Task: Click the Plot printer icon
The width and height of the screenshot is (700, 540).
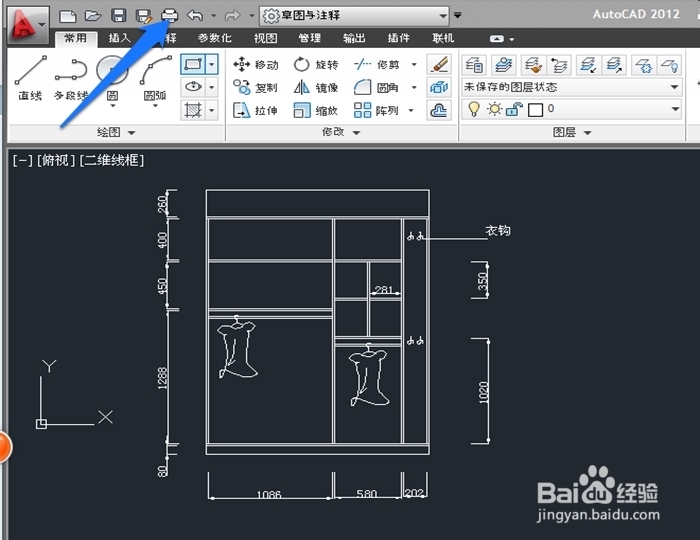Action: coord(170,16)
